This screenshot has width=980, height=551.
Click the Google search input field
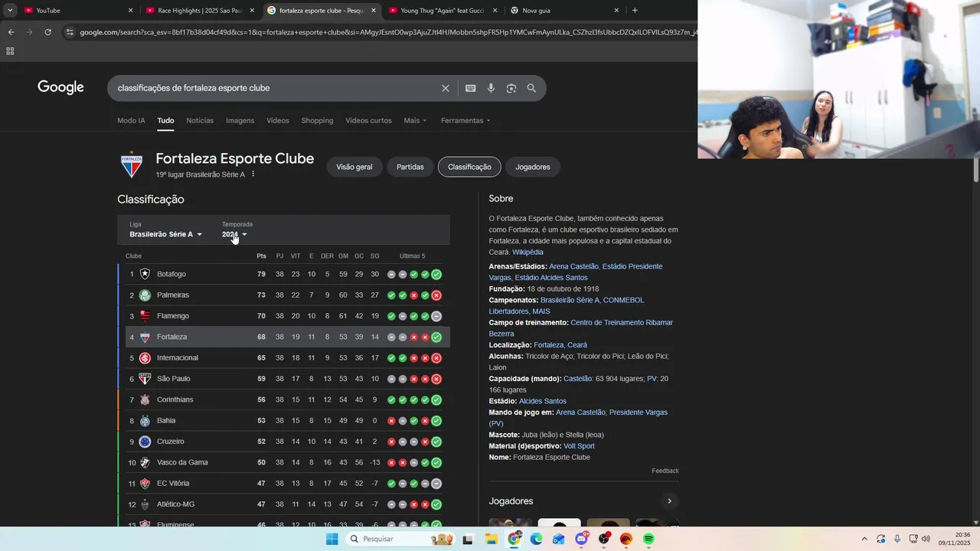pos(276,88)
